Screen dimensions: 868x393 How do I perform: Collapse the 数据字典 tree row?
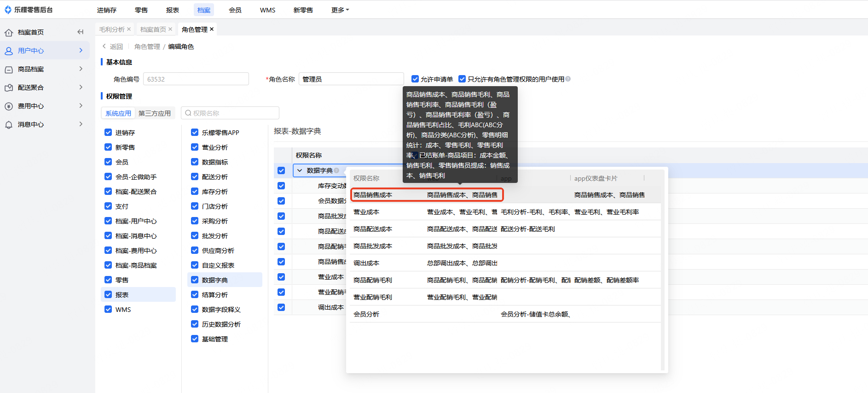pyautogui.click(x=300, y=170)
